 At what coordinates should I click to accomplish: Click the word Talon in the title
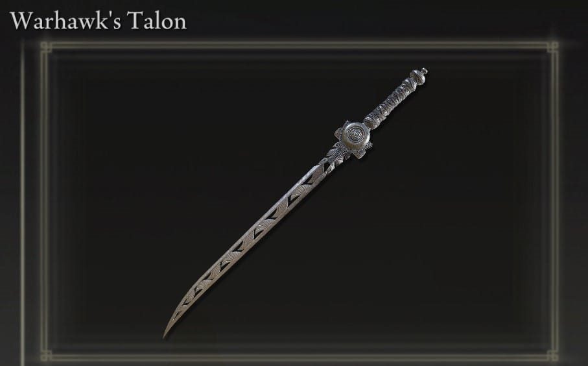point(157,21)
